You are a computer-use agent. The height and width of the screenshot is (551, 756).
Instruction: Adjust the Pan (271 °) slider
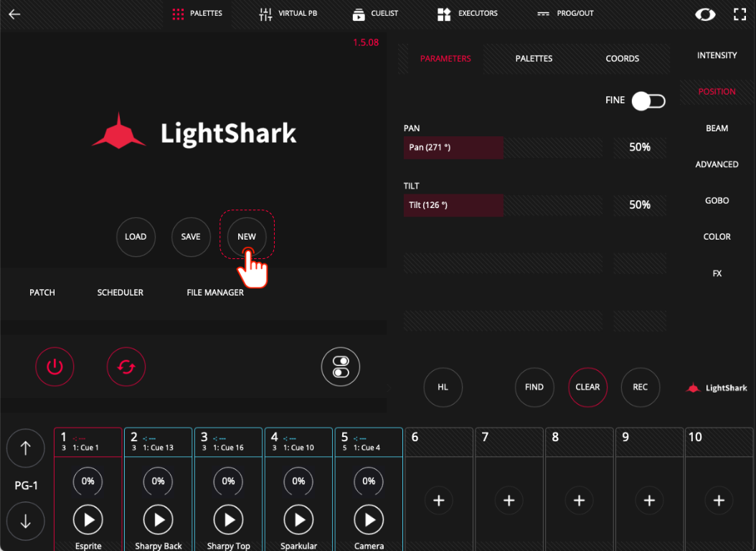pos(503,148)
